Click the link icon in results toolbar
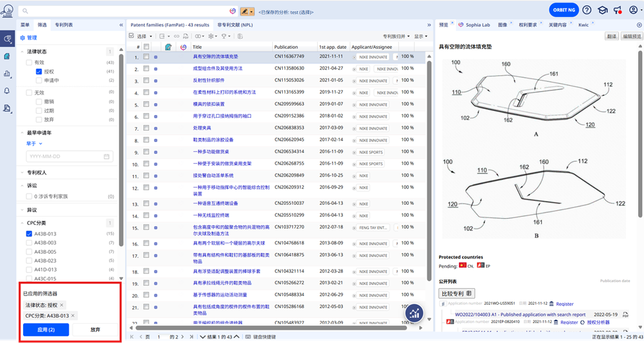Viewport: 644px width, 343px height. click(176, 36)
